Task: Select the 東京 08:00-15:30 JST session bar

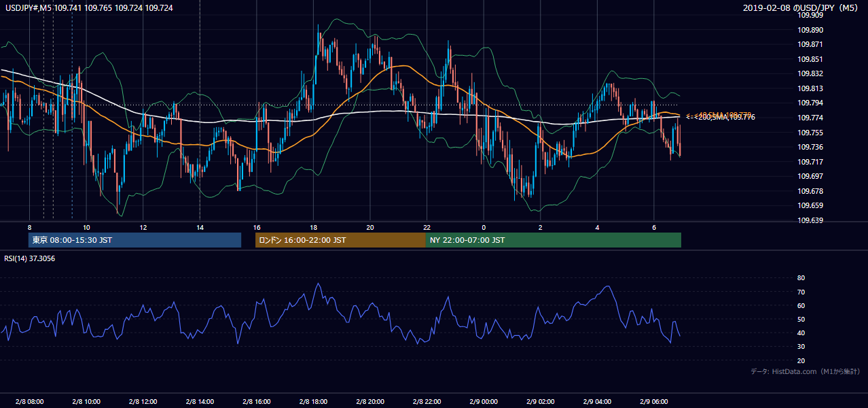Action: coord(134,240)
